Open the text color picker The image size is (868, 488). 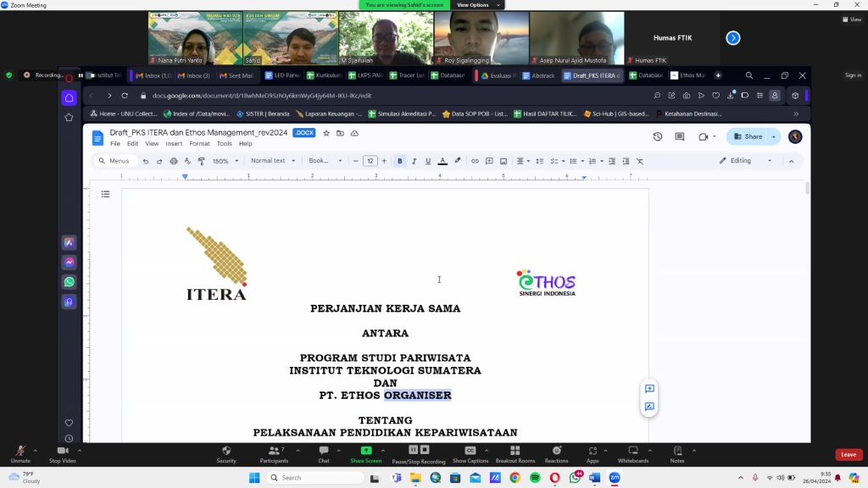(442, 161)
